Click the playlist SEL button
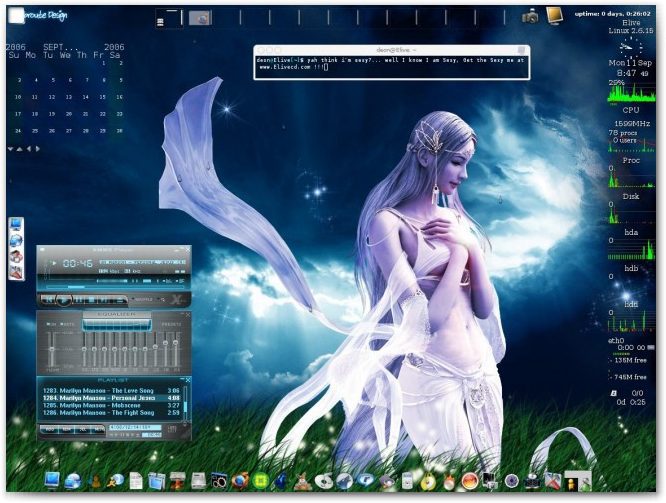The width and height of the screenshot is (666, 503). click(x=83, y=430)
